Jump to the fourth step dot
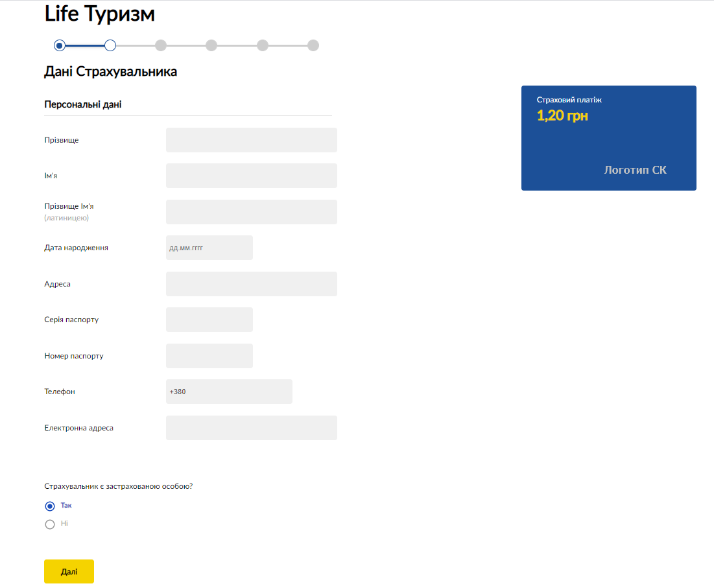This screenshot has width=714, height=588. (211, 45)
